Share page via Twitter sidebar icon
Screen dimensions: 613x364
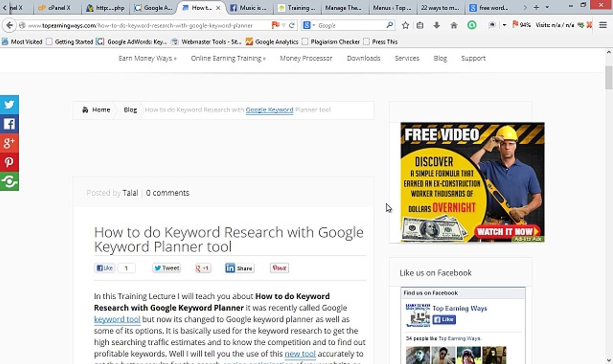point(9,105)
